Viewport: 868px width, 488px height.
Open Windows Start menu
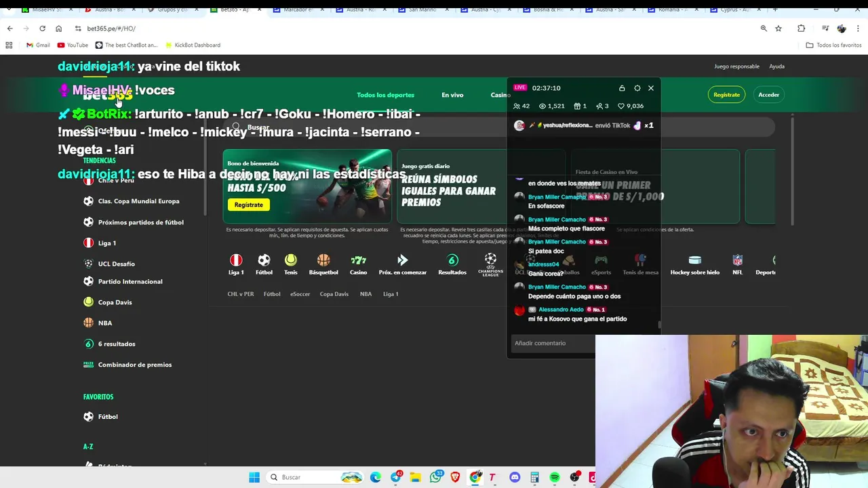pyautogui.click(x=254, y=477)
